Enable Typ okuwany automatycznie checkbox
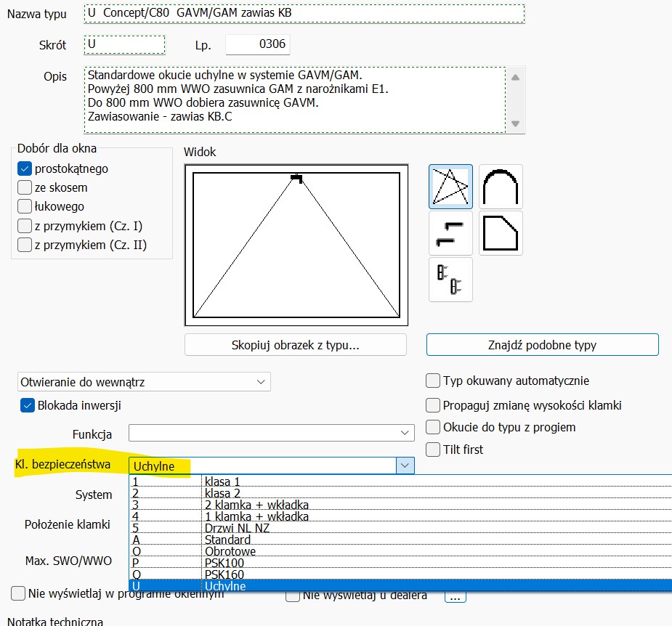 (x=433, y=381)
